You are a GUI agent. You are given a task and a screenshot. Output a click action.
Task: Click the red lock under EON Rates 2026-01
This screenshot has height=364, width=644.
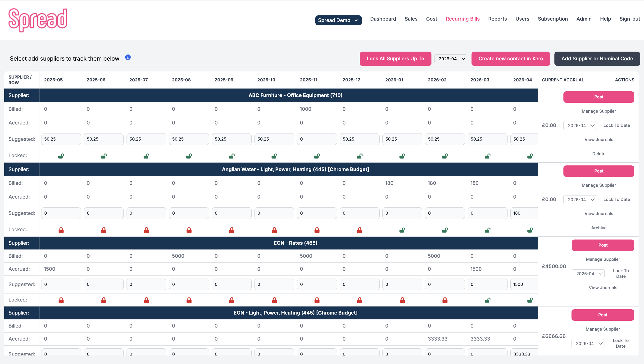pos(402,300)
